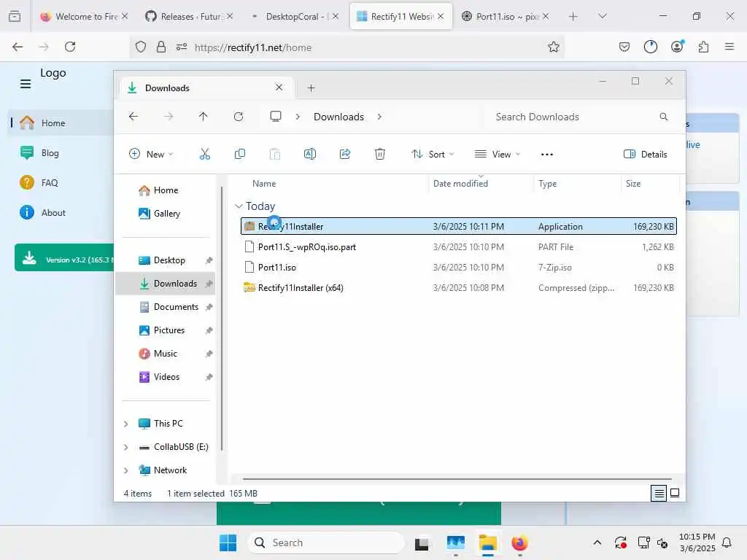Add a new Explorer tab
Viewport: 747px width, 560px height.
point(311,88)
